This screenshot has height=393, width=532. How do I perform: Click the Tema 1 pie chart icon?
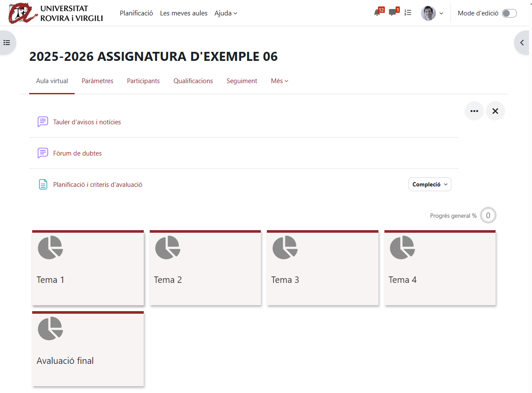50,248
